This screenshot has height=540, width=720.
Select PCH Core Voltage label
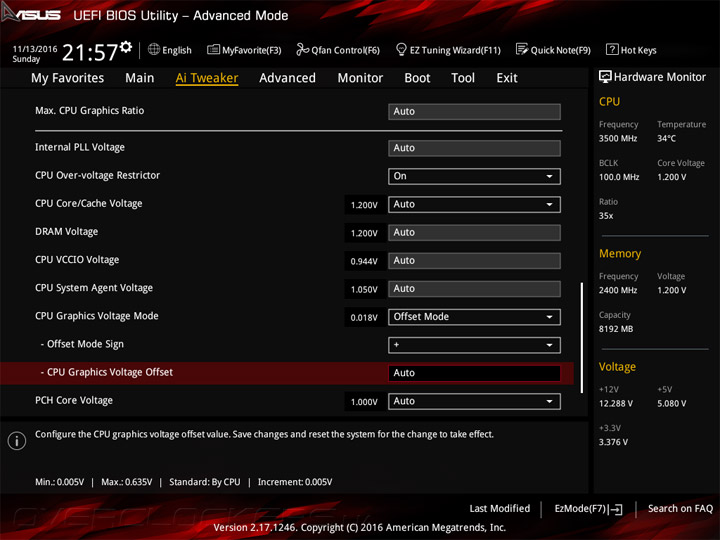pos(74,400)
